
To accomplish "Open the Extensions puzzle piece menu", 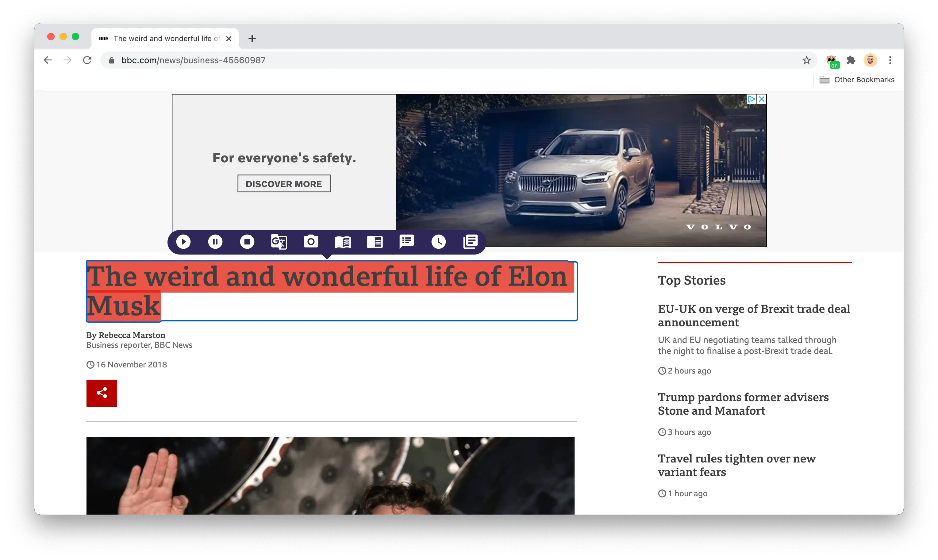I will coord(851,60).
